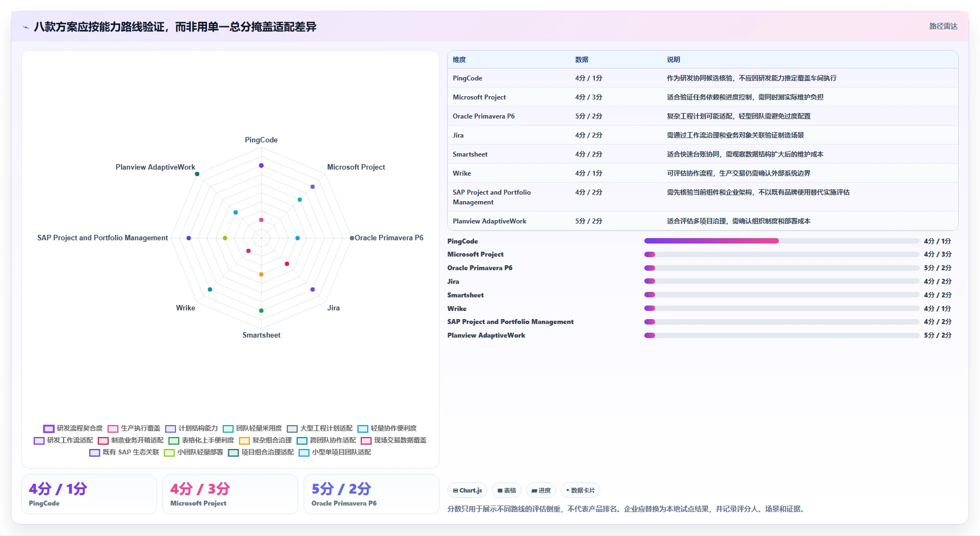Click the PingCode progress bar
Image resolution: width=980 pixels, height=536 pixels.
tap(782, 241)
